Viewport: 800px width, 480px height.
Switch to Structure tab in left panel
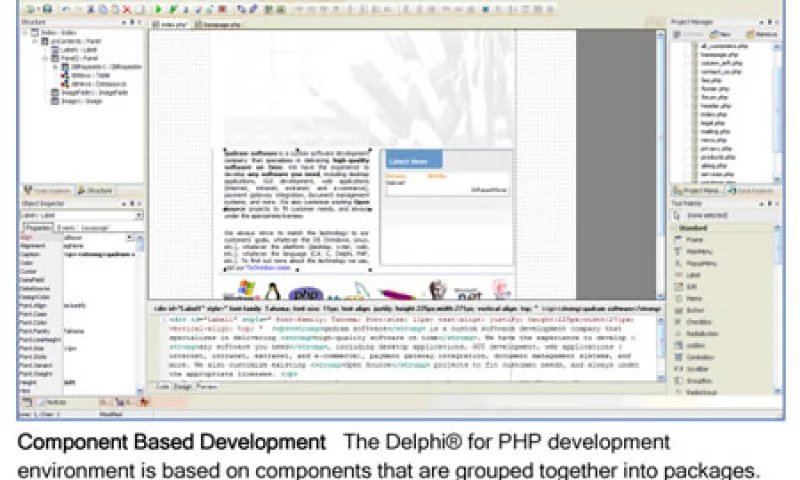click(95, 190)
